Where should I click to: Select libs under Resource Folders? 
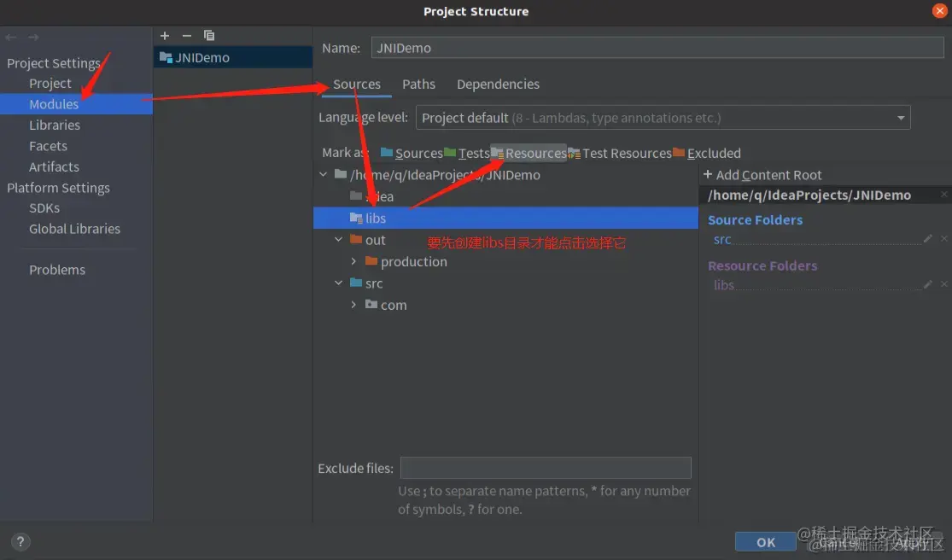click(x=724, y=284)
